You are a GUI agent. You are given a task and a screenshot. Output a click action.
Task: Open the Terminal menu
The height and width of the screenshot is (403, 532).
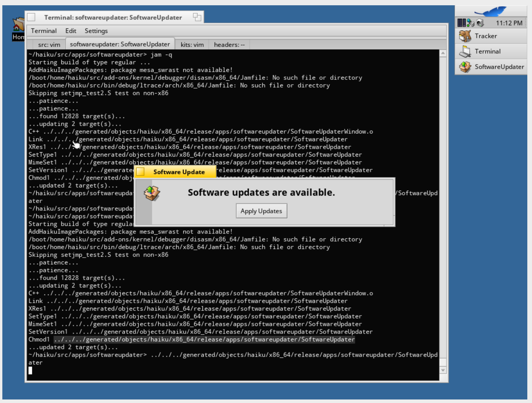pos(44,31)
